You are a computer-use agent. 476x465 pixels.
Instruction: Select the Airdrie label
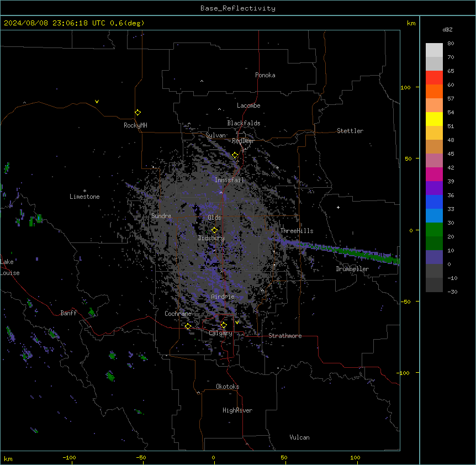(223, 297)
